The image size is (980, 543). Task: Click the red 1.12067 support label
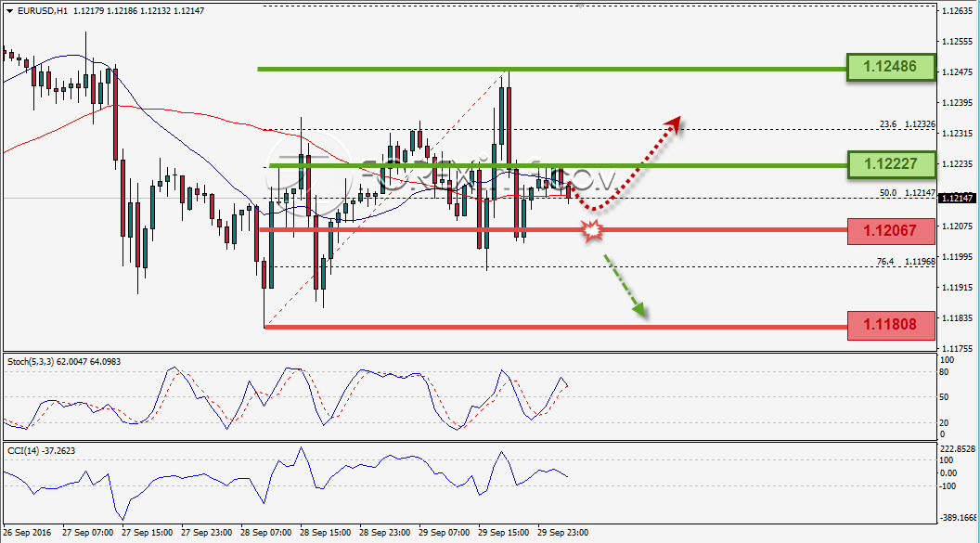[891, 231]
